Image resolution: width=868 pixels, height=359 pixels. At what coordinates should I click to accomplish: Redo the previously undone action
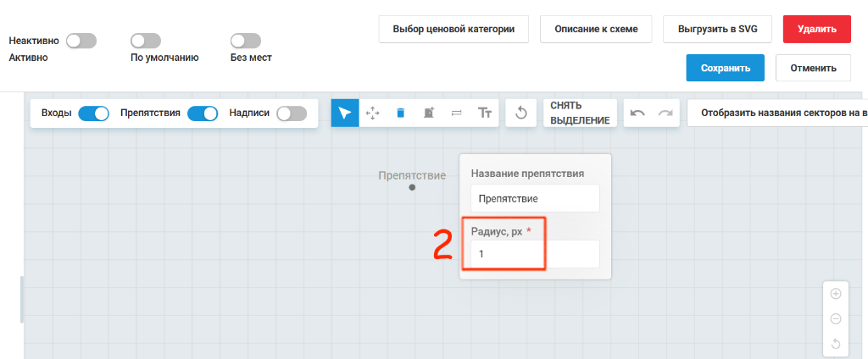[x=665, y=113]
